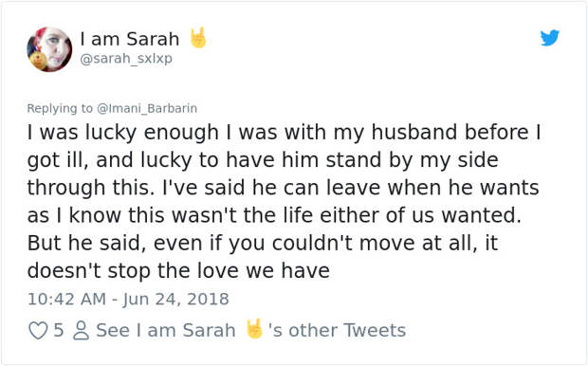Click tweet line "got ill, and lucky"
This screenshot has width=588, height=366.
(263, 160)
